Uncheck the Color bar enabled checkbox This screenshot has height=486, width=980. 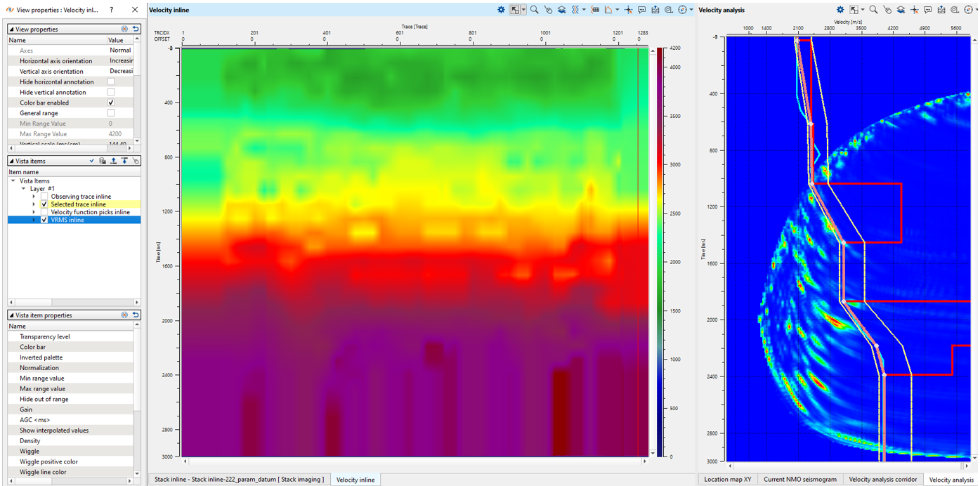[111, 103]
